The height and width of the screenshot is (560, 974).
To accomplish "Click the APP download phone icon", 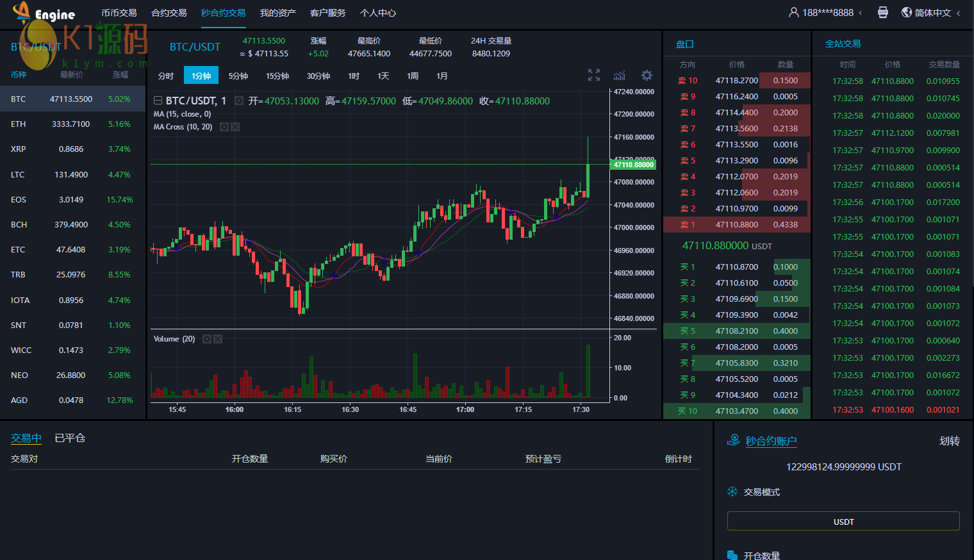I will tap(882, 13).
